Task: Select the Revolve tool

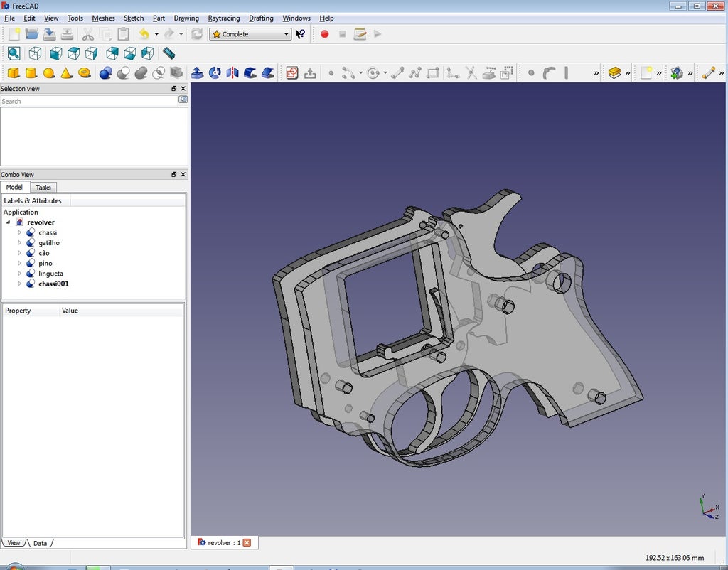Action: [215, 72]
